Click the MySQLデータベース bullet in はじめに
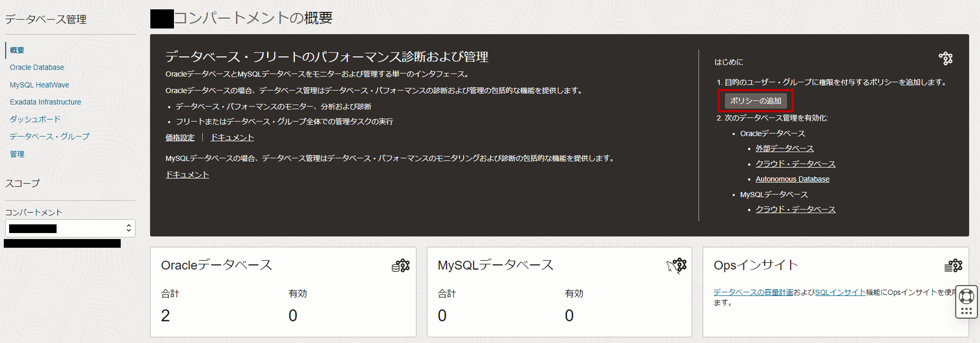The height and width of the screenshot is (343, 980). [774, 194]
